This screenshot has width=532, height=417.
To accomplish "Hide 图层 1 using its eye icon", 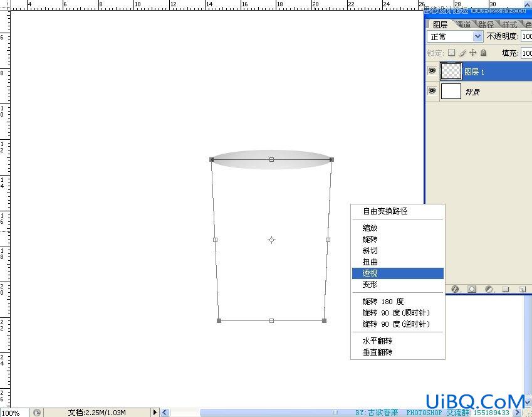I will coord(432,71).
